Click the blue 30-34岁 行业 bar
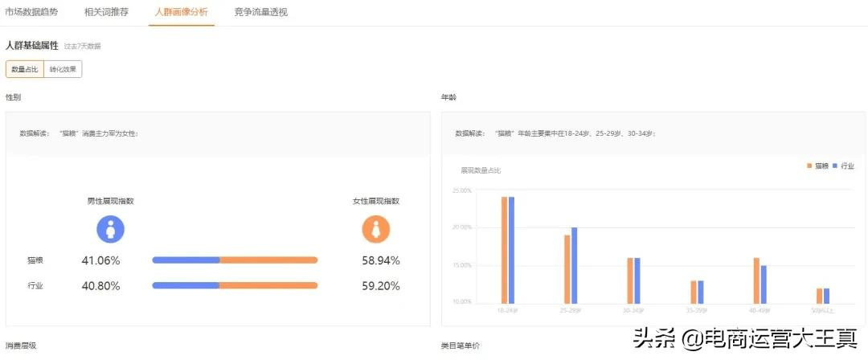The image size is (868, 360). tap(637, 280)
